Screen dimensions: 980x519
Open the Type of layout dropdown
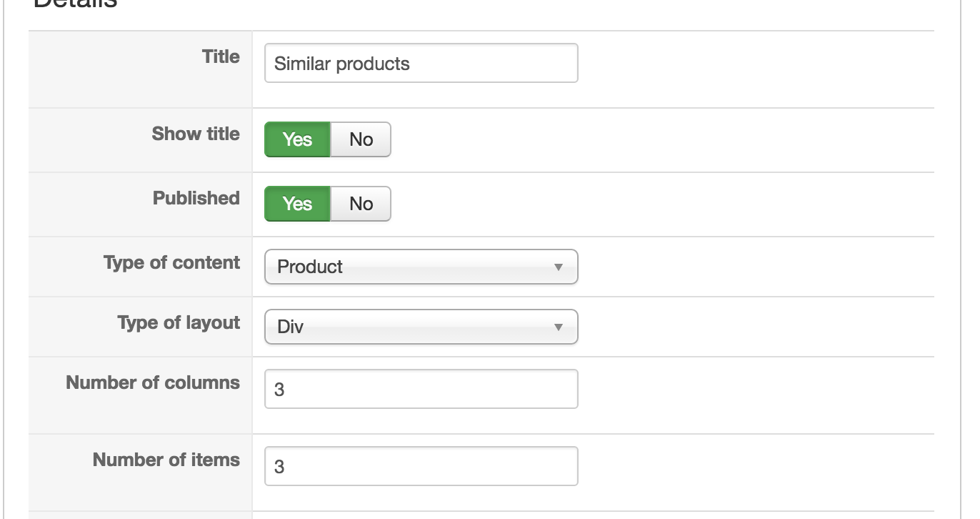(x=420, y=327)
